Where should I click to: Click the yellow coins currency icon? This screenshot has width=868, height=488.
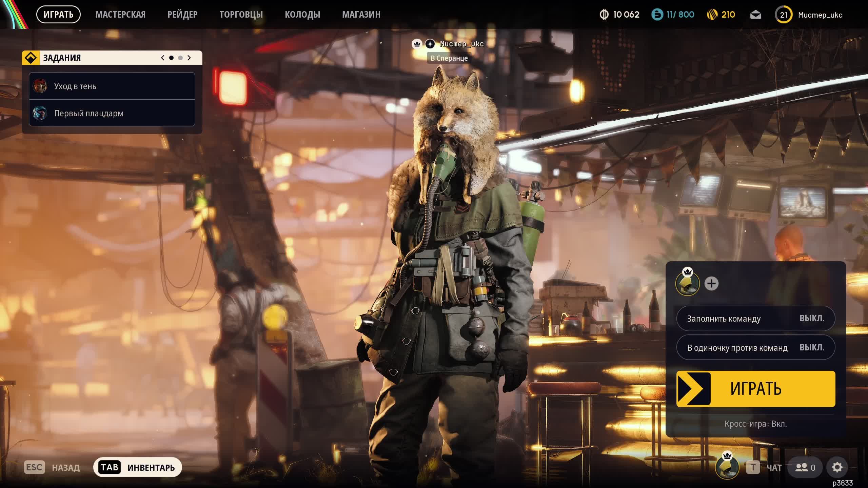[712, 15]
